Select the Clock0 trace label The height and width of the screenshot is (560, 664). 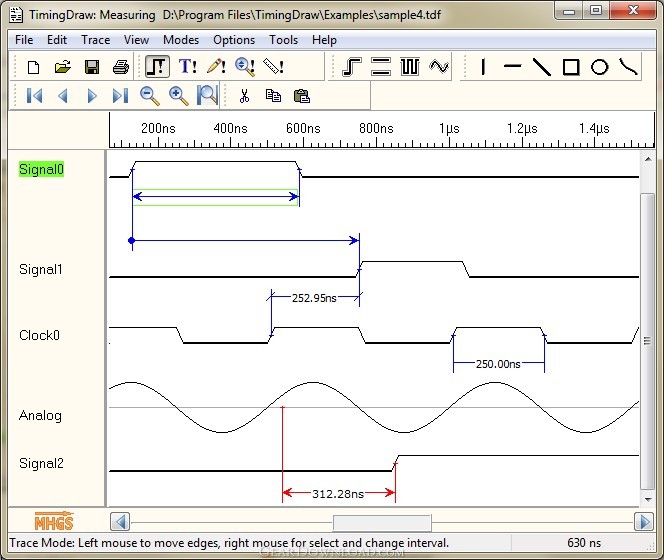pos(39,335)
